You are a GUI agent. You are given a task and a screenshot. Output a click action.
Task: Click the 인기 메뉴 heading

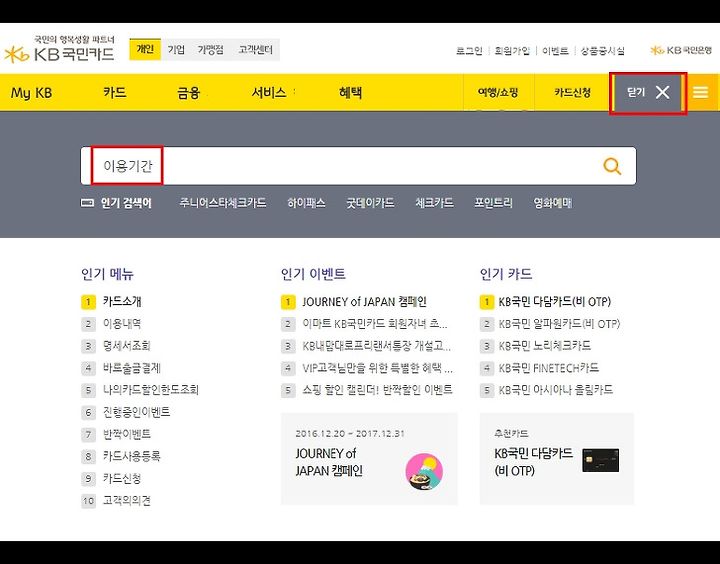pos(107,274)
